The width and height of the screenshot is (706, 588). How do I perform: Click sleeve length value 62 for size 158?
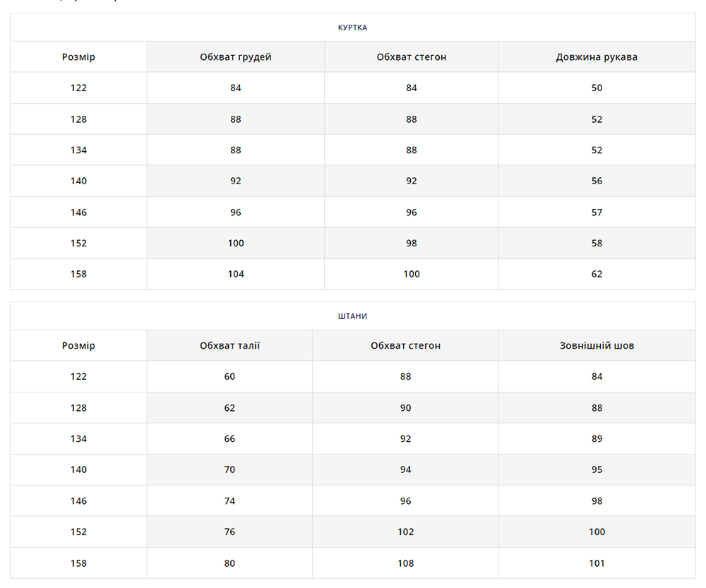click(x=597, y=275)
